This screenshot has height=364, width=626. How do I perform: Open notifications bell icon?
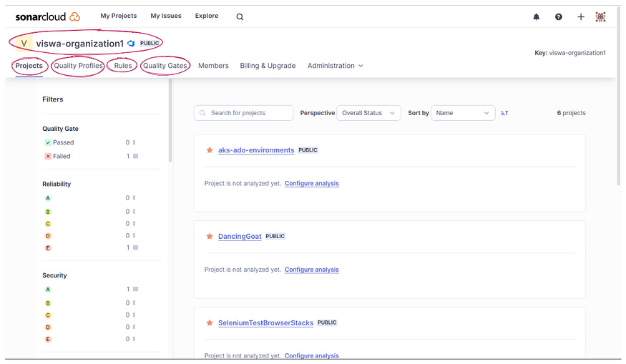(536, 16)
